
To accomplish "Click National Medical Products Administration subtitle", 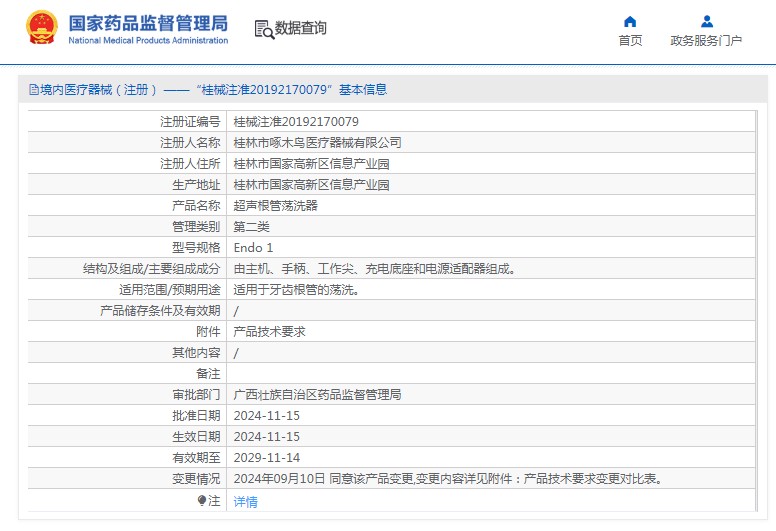I will 148,41.
